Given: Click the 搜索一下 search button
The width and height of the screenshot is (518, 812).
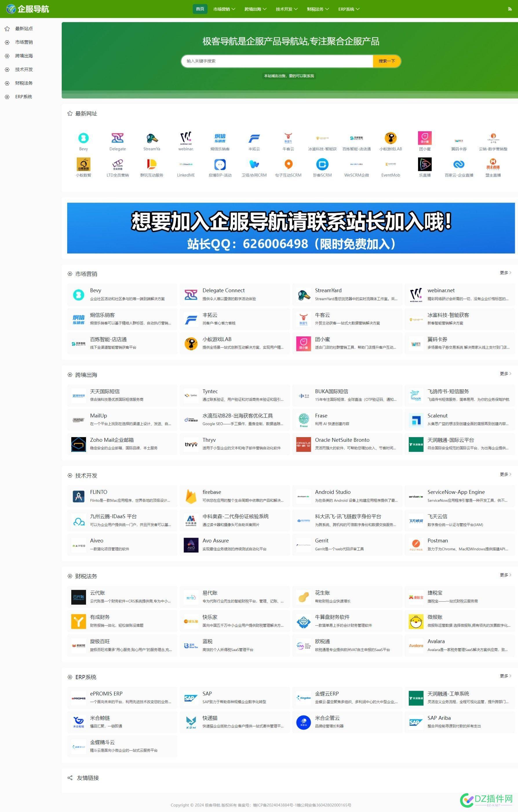Looking at the screenshot, I should click(x=386, y=61).
